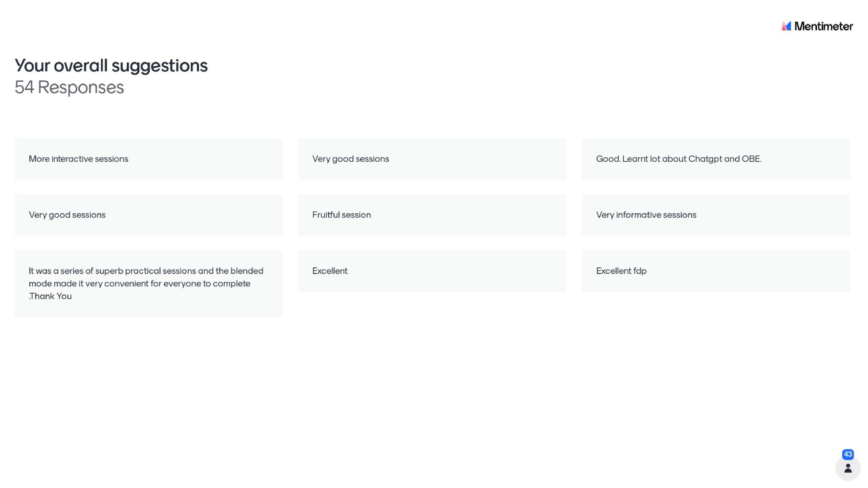Click "blended" in the practical sessions response
868x488 pixels.
point(247,271)
